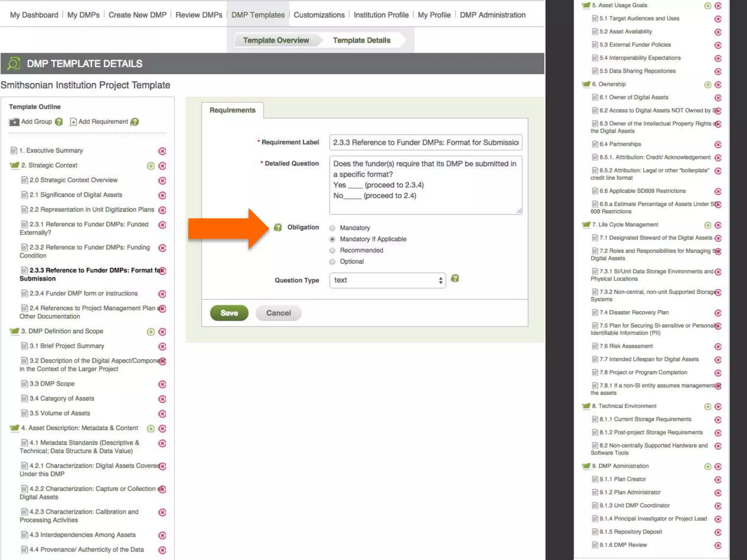The height and width of the screenshot is (560, 747).
Task: Click the green Save button
Action: pos(229,313)
